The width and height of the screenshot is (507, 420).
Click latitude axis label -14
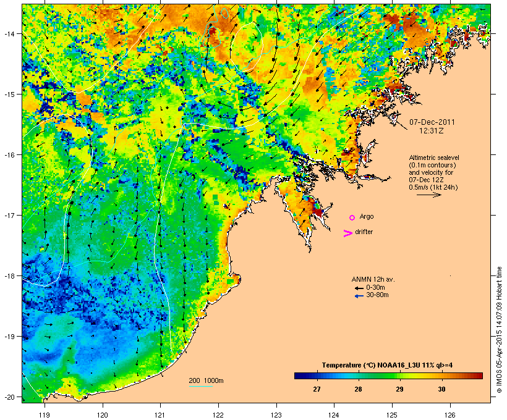(x=9, y=33)
